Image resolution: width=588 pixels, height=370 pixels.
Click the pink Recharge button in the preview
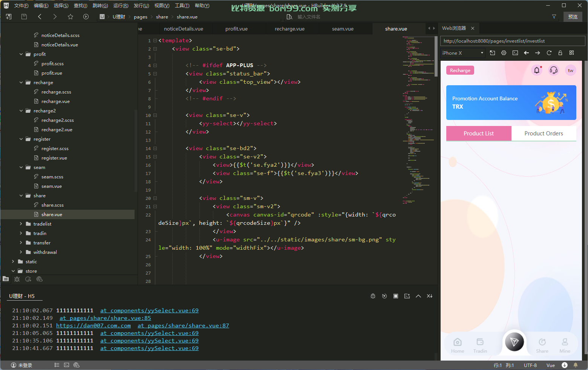click(x=460, y=71)
